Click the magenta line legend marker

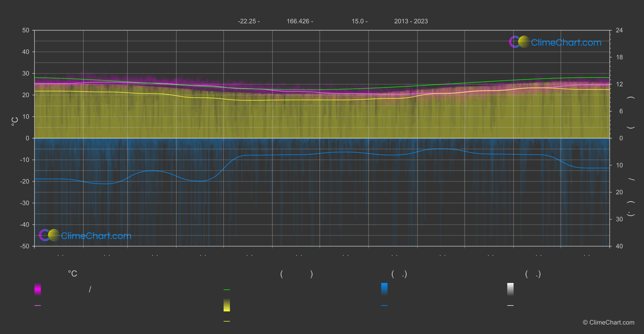(38, 306)
